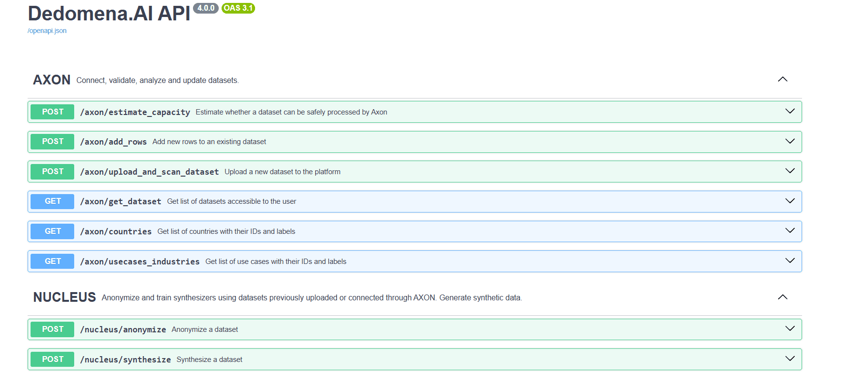
Task: Select the /nucleus/synthesize path
Action: (126, 360)
